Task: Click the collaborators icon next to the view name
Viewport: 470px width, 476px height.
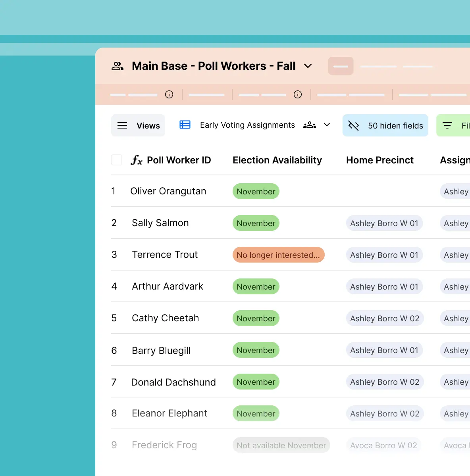Action: click(x=309, y=125)
